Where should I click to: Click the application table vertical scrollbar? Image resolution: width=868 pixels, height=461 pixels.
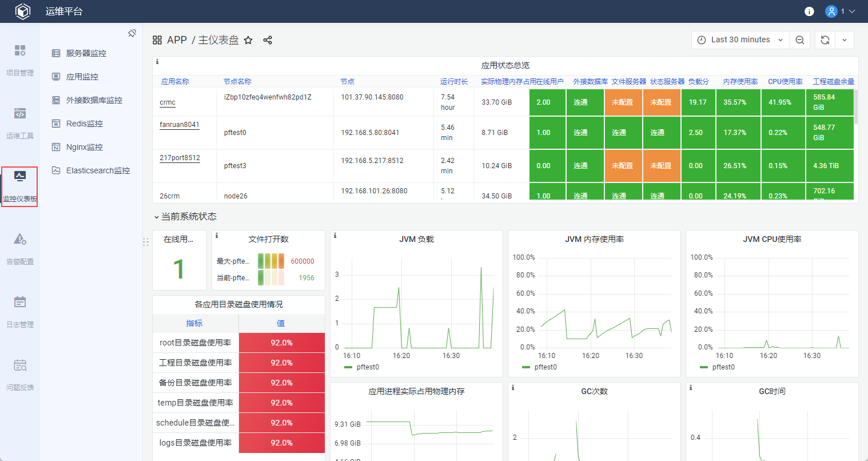[x=855, y=106]
